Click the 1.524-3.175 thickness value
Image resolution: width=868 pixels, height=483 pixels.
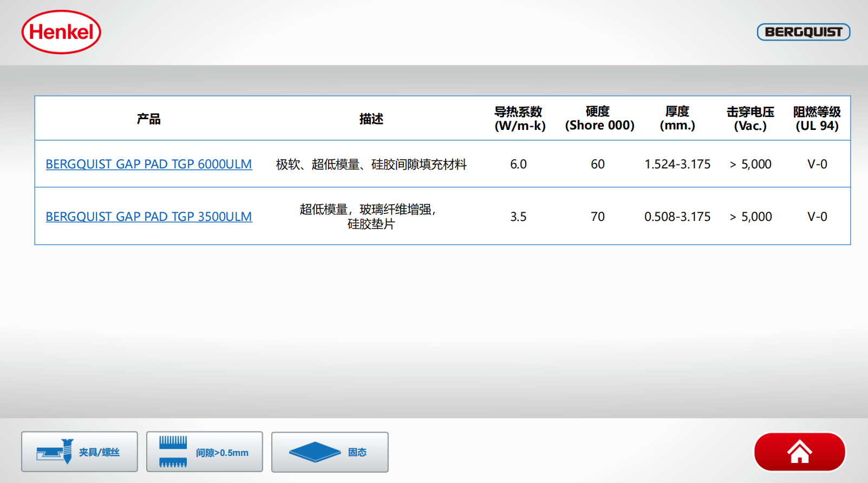(677, 164)
